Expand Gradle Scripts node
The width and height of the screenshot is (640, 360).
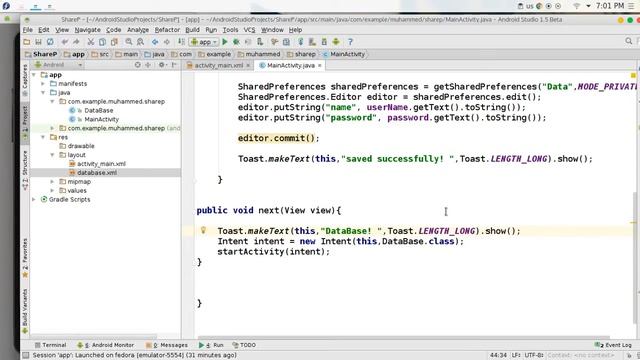click(34, 200)
